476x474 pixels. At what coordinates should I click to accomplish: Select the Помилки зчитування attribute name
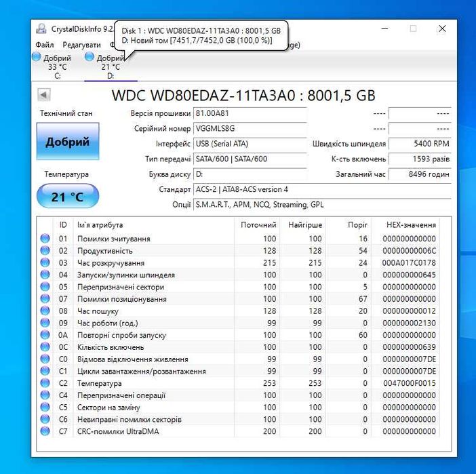pos(114,239)
